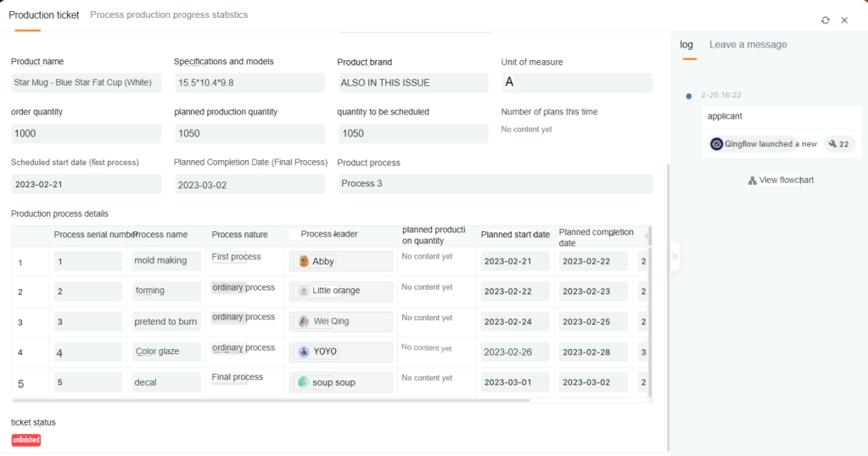Select the log tab in side panel
This screenshot has height=456, width=868.
(x=686, y=45)
